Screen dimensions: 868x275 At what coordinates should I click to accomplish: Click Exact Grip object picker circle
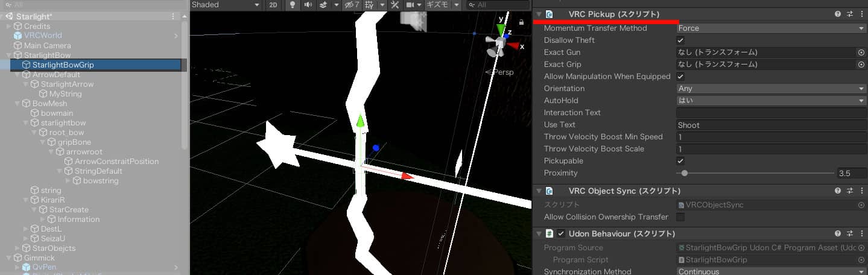[x=861, y=65]
